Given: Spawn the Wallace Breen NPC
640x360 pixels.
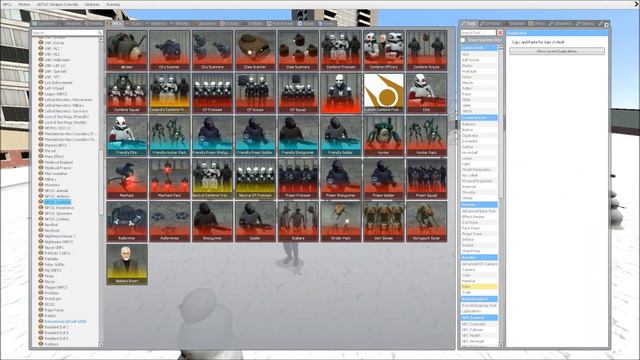Looking at the screenshot, I should tap(127, 264).
